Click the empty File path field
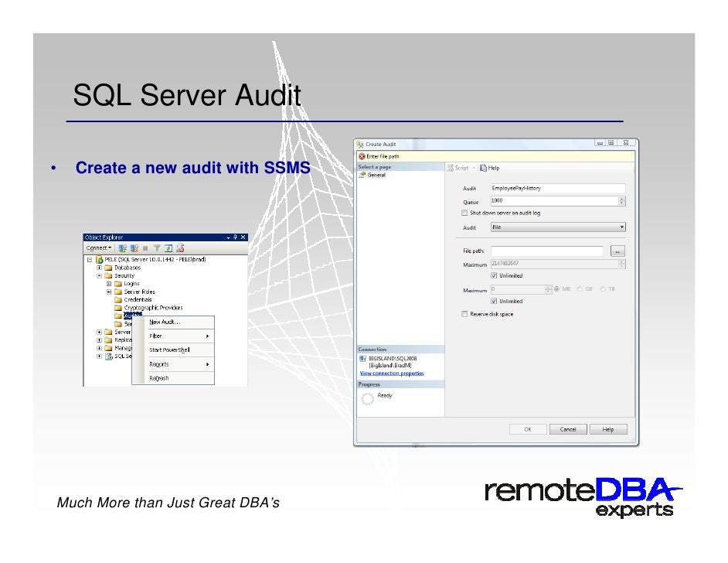Screen dimensions: 728x563 coord(547,251)
